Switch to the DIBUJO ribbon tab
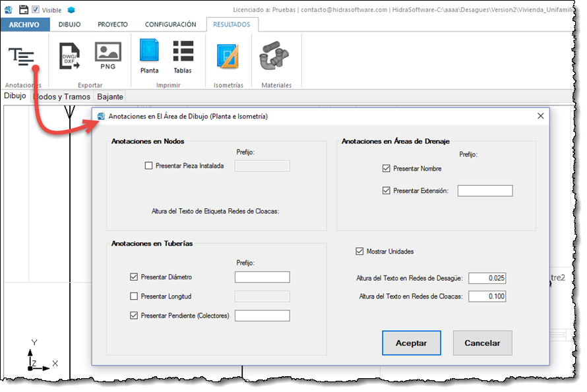Screen dimensions: 587x392 tap(70, 24)
